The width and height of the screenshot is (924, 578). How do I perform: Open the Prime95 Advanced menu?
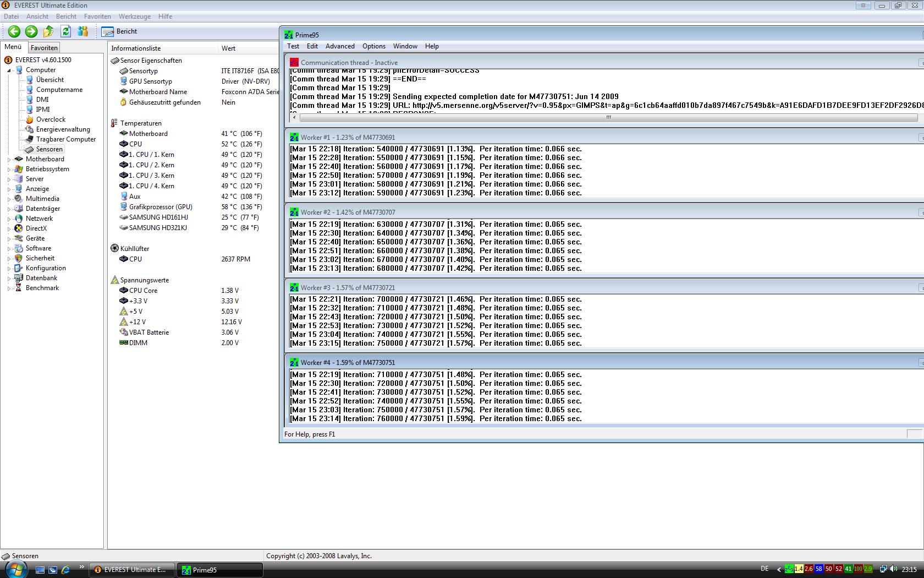click(340, 46)
